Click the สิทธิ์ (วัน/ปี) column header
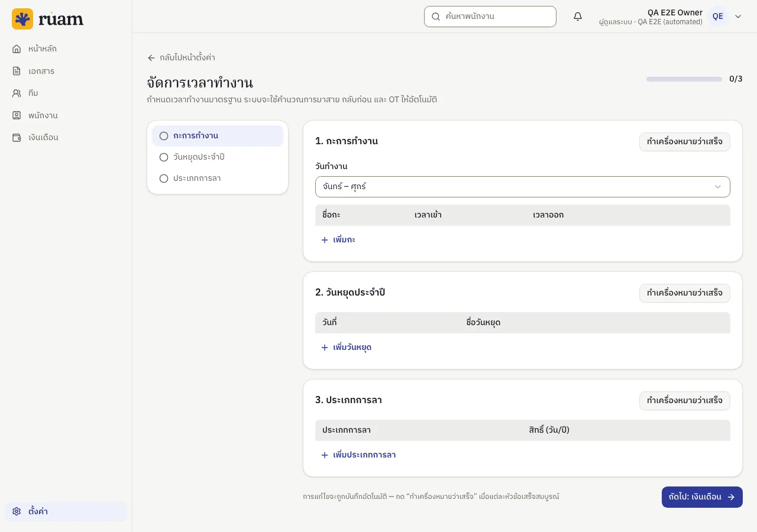 549,430
